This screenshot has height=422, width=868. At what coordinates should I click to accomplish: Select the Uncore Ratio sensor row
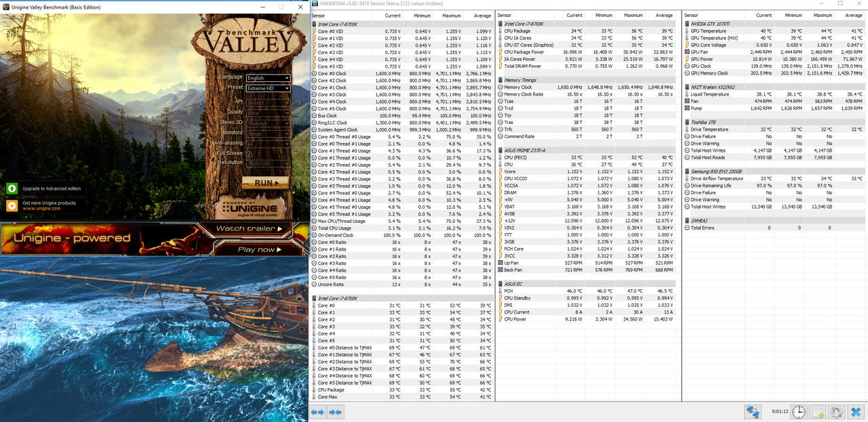[402, 284]
